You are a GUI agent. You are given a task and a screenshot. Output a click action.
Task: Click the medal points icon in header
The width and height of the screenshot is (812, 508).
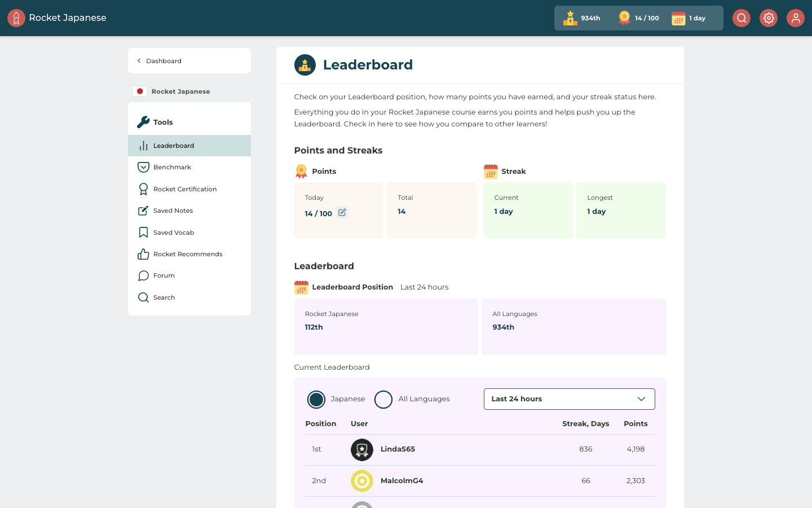(x=624, y=18)
